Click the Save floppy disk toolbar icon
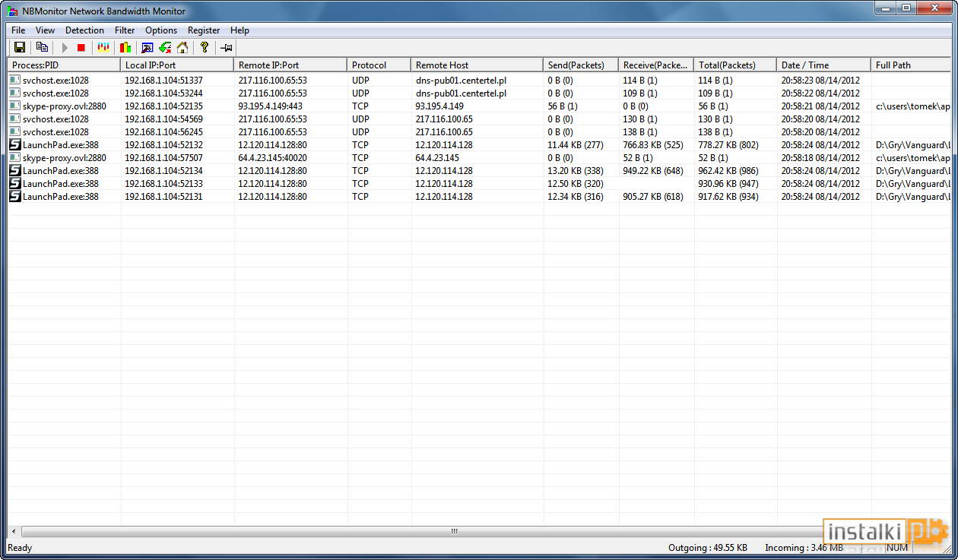The image size is (958, 560). tap(21, 47)
